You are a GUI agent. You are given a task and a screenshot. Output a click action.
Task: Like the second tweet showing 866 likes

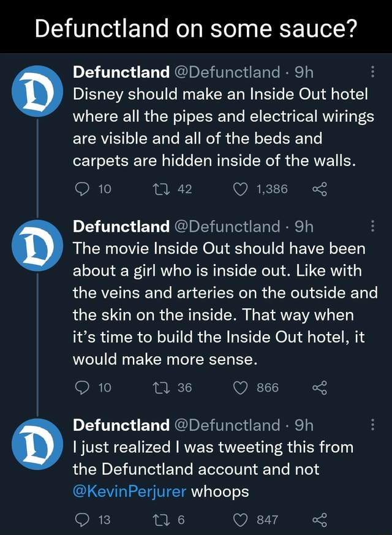(241, 387)
